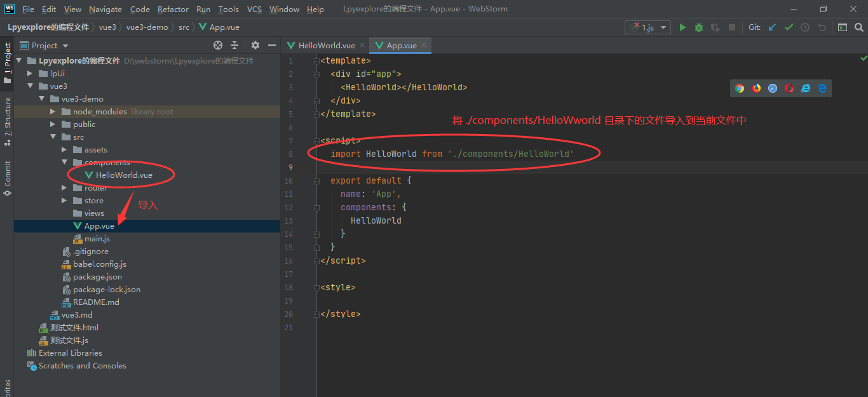Click the green inspection checkmark in editor
This screenshot has height=397, width=868.
864,58
